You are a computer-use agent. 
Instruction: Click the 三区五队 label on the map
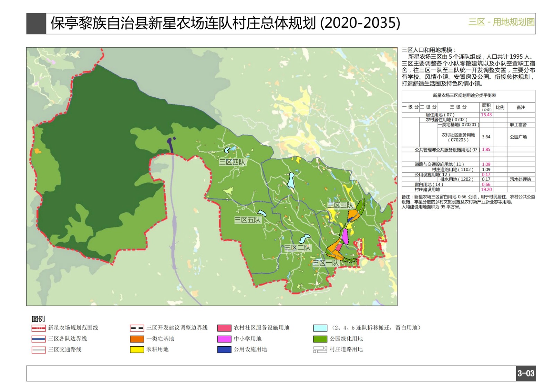[247, 220]
